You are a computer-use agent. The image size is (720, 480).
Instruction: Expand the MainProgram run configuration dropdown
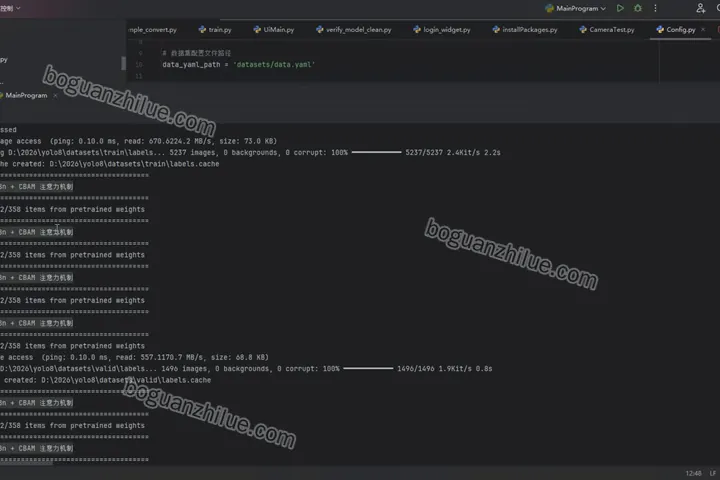pos(575,8)
